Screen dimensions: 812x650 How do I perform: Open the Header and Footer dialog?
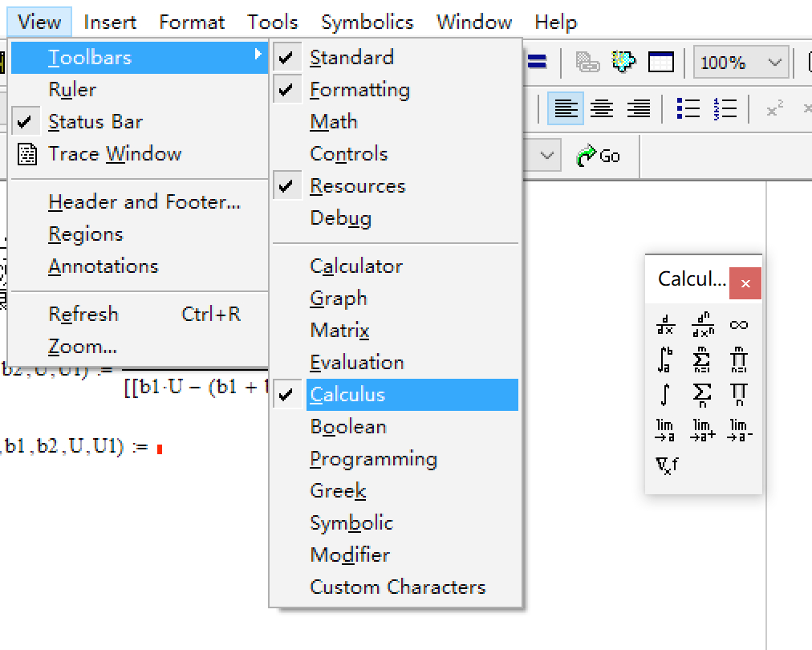pos(144,202)
